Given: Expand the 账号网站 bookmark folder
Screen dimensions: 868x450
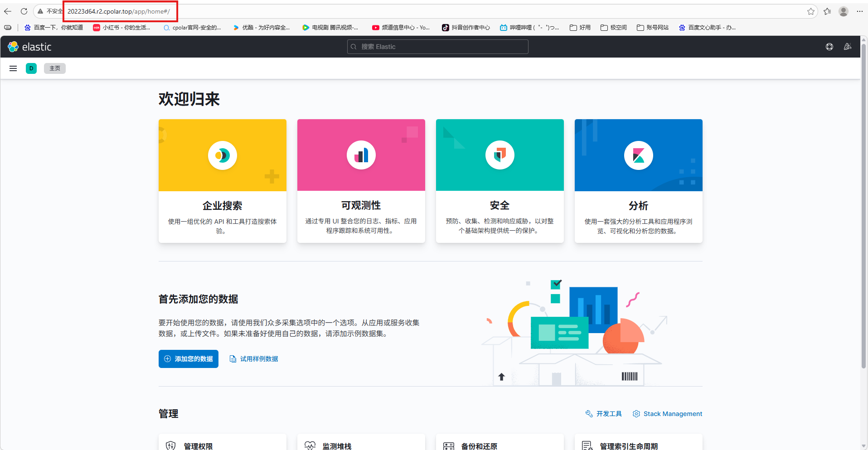Looking at the screenshot, I should (653, 28).
